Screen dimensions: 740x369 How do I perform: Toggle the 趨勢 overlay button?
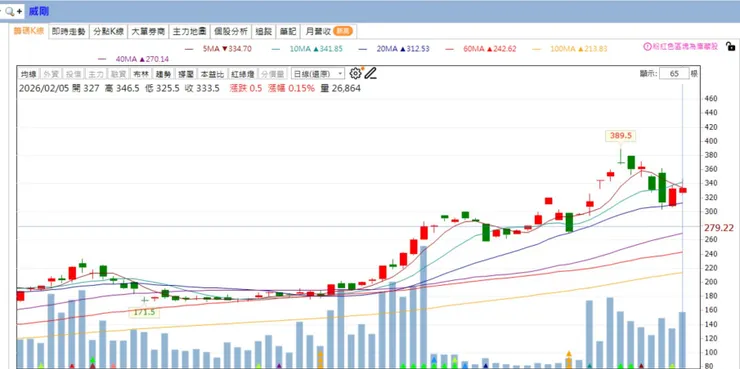(x=163, y=74)
